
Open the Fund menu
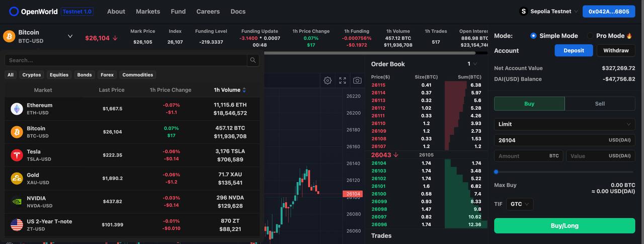click(x=178, y=11)
